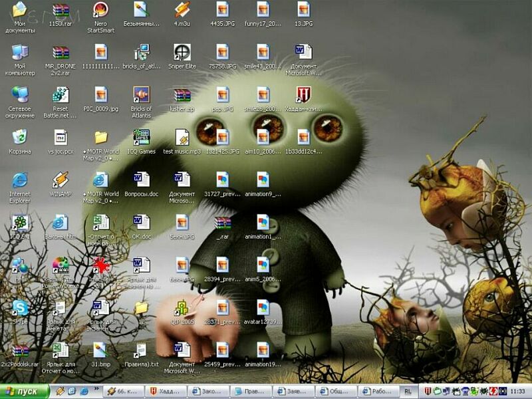Launch the Internet Explorer desktop shortcut
Image resolution: width=532 pixels, height=399 pixels.
[20, 180]
